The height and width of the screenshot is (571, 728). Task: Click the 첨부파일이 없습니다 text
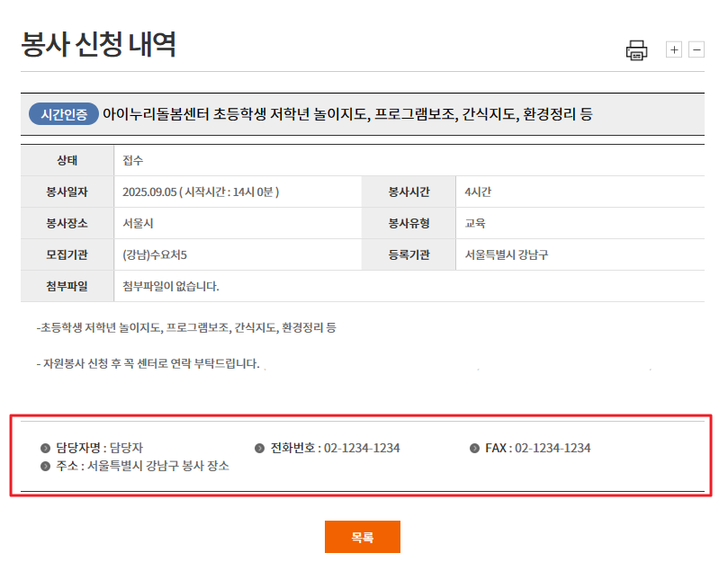[x=171, y=286]
